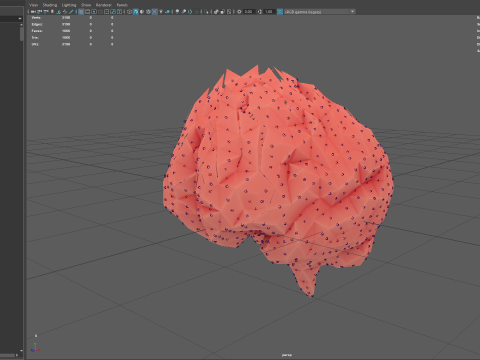Viewport: 480px width, 360px height.
Task: Click the Select Camera icon in panel toolbar
Action: [33, 12]
